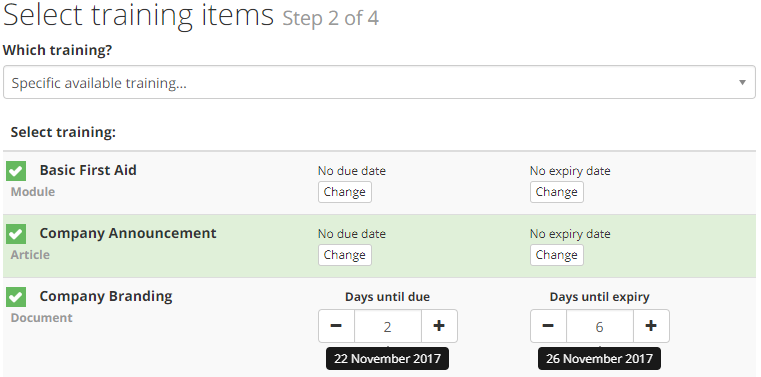Click the 22 November 2017 date tooltip
Image resolution: width=761 pixels, height=377 pixels.
click(387, 359)
